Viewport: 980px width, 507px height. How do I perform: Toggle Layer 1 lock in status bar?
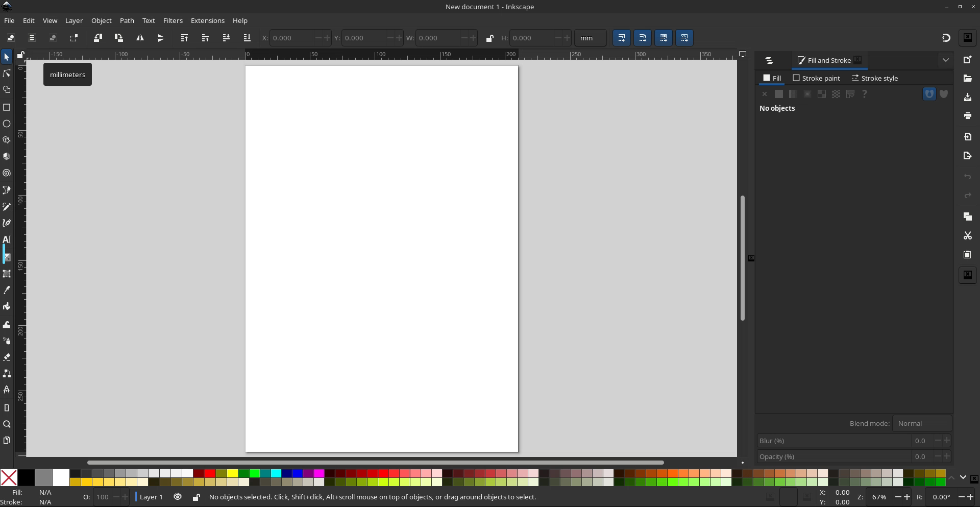pos(196,497)
